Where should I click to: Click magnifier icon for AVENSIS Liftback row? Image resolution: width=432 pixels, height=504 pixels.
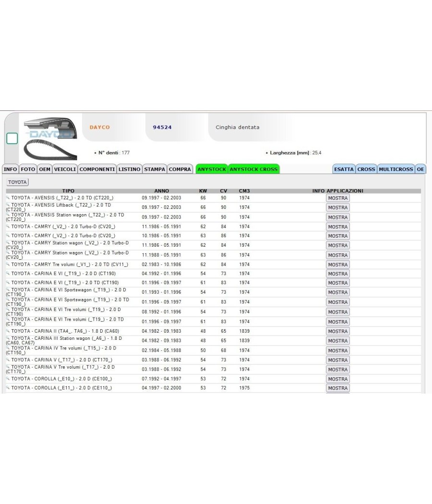8,205
